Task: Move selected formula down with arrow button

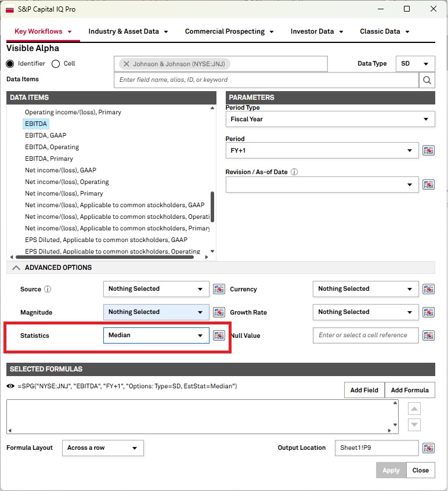Action: coord(414,425)
